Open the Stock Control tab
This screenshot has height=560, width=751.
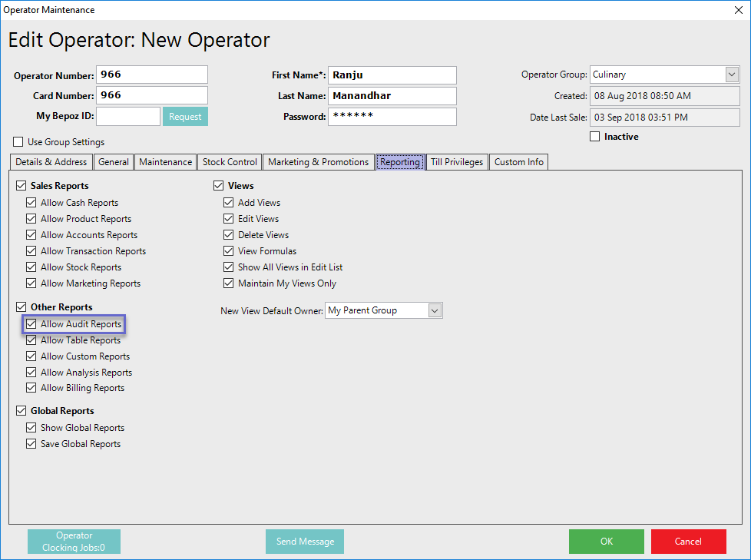[230, 162]
